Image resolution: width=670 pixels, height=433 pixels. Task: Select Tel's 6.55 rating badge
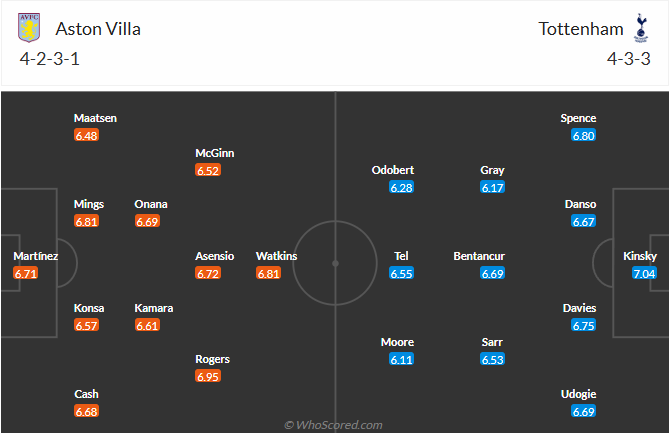(402, 273)
